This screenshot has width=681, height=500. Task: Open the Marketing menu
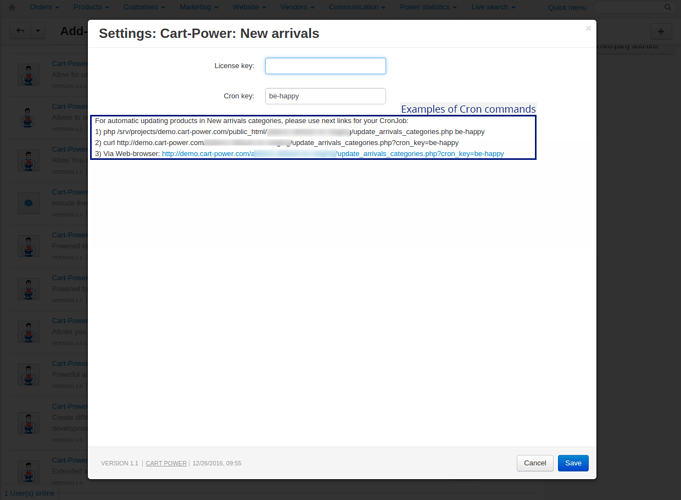pyautogui.click(x=198, y=7)
